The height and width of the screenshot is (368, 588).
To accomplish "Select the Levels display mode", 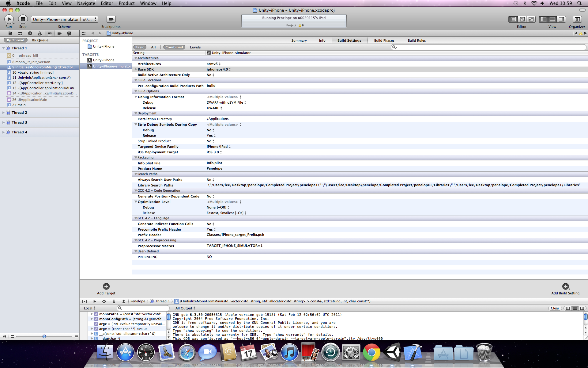I will [x=195, y=47].
